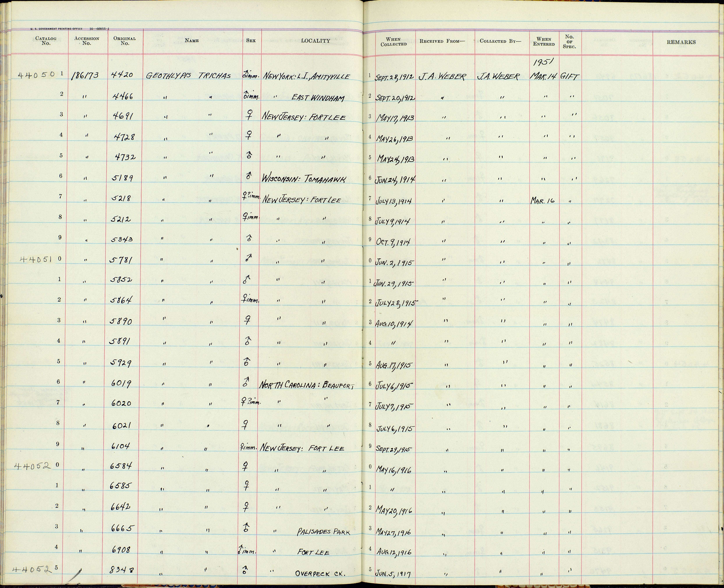Click the 'Remarks' column header
Image resolution: width=724 pixels, height=588 pixels.
681,42
